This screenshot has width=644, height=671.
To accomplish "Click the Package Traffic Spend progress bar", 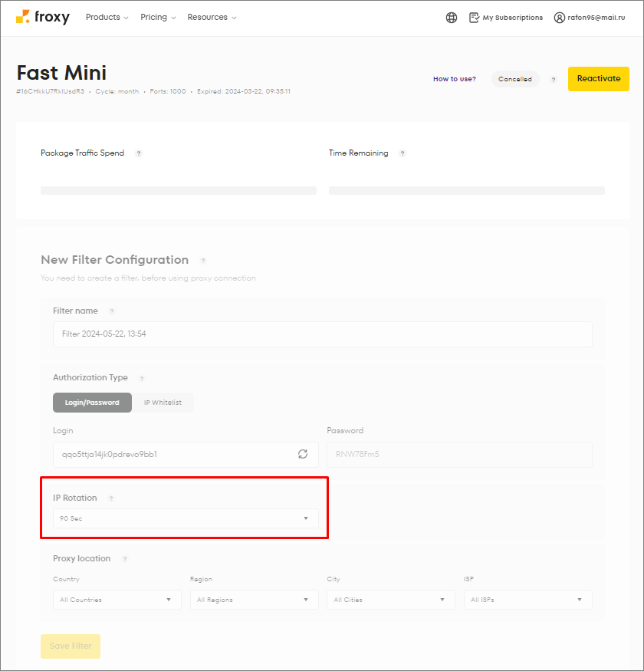I will pyautogui.click(x=178, y=189).
